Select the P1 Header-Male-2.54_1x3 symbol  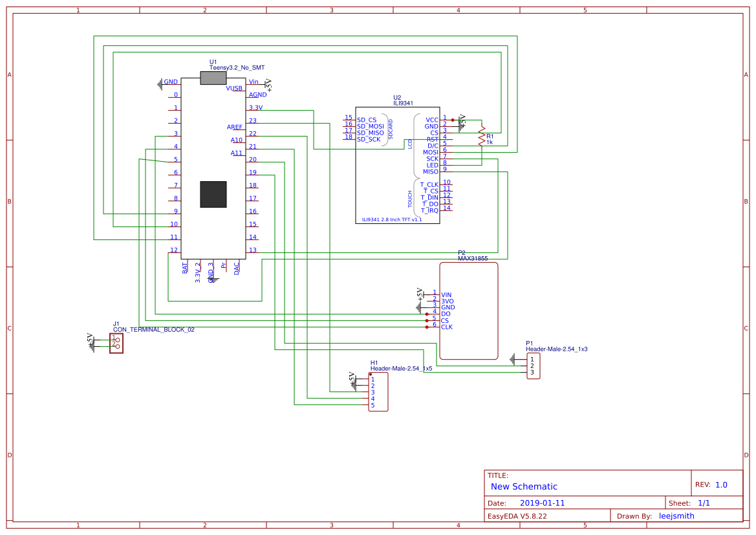[532, 366]
